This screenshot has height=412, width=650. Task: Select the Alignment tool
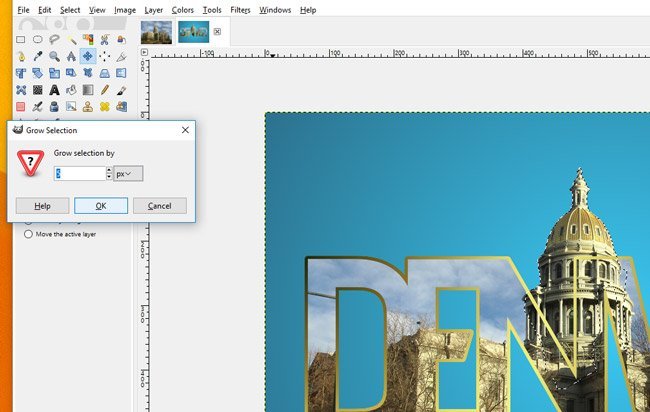104,56
